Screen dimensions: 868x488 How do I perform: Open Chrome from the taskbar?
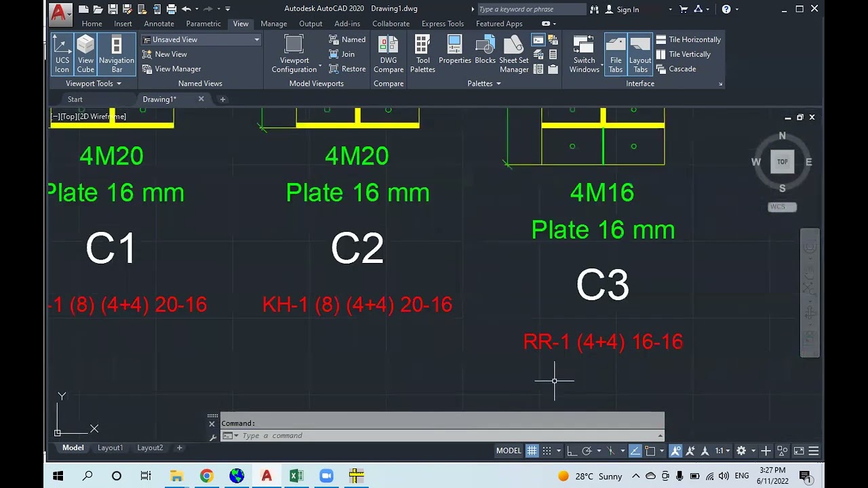[206, 476]
